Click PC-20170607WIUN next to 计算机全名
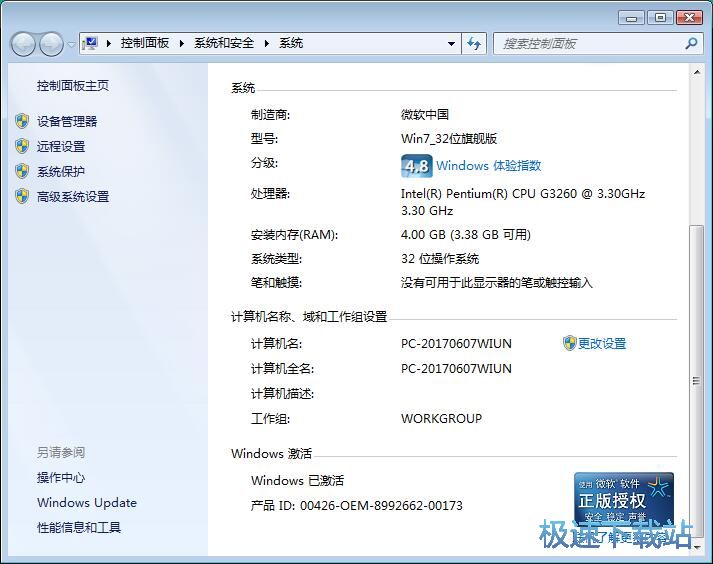713x564 pixels. pyautogui.click(x=456, y=368)
